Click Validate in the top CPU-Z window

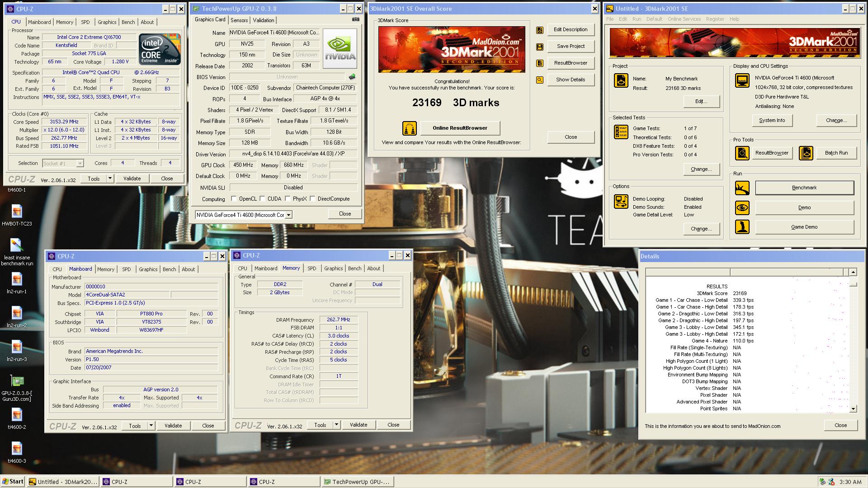tap(132, 179)
